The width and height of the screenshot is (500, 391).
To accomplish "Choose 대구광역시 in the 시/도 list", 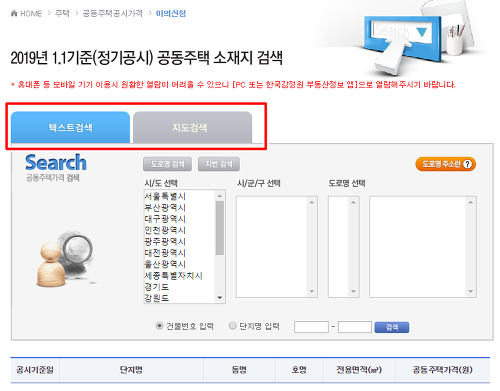I will click(165, 219).
